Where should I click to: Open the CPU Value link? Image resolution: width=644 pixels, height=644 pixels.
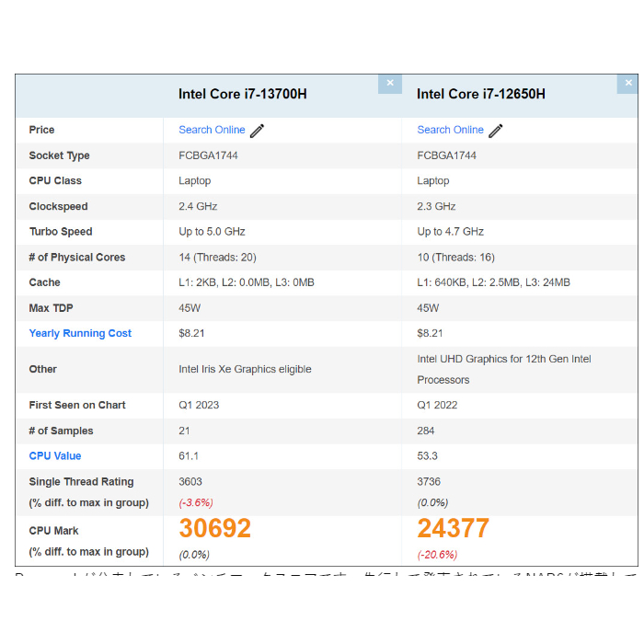tap(55, 455)
